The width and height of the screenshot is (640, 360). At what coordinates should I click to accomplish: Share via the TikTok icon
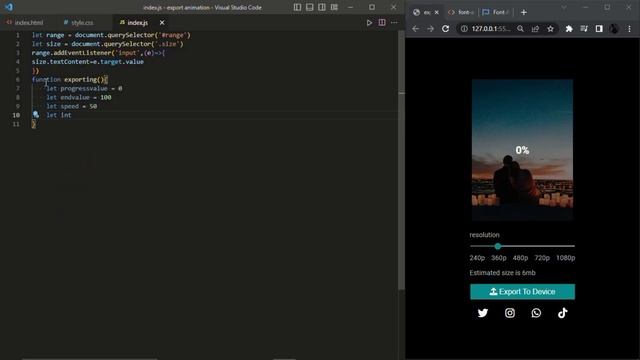click(562, 313)
